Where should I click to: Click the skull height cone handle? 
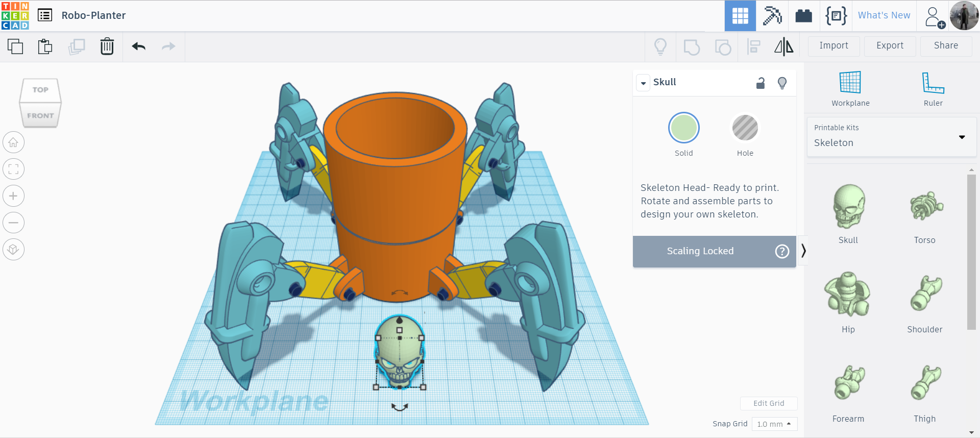point(400,320)
